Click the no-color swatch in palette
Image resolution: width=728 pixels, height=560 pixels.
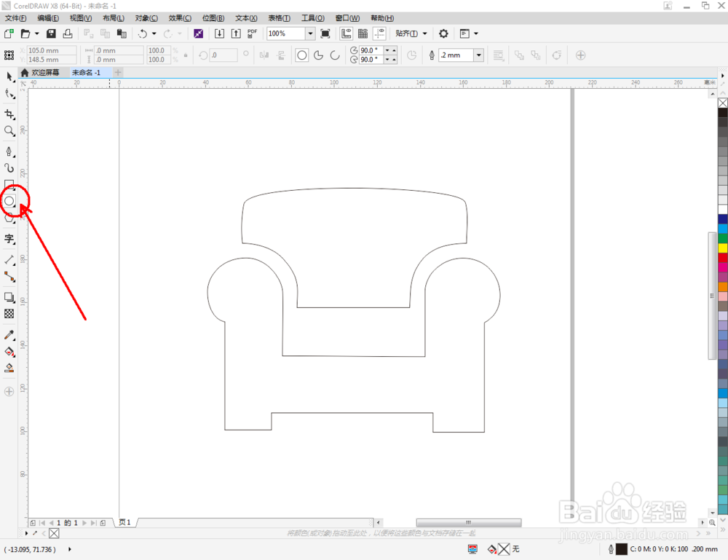tap(723, 103)
